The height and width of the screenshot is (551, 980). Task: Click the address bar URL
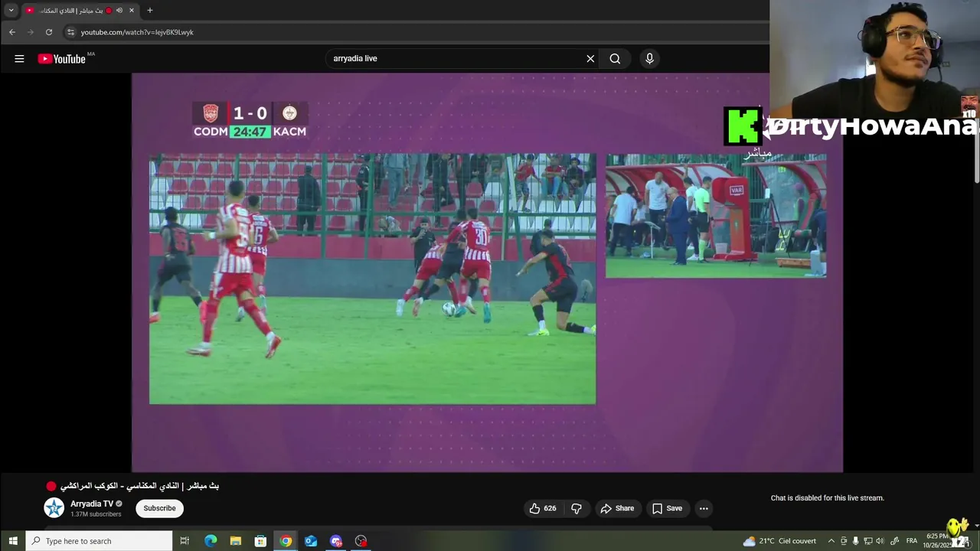pos(137,32)
